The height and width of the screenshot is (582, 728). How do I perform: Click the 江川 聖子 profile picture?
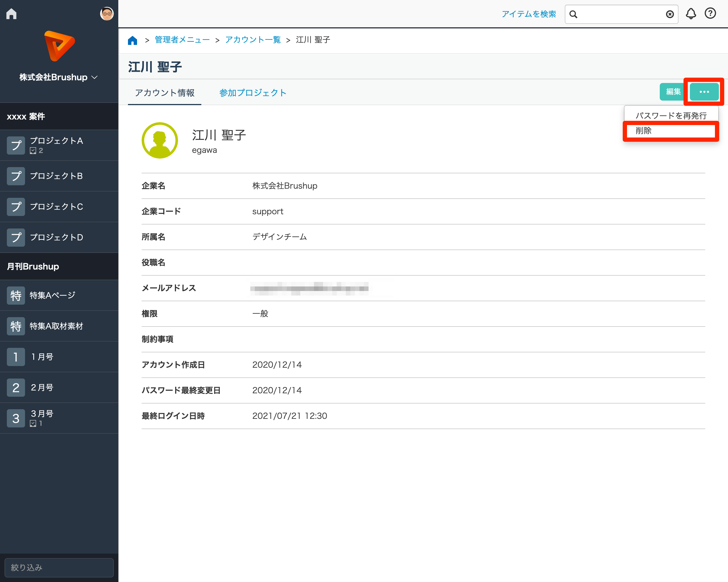[160, 140]
